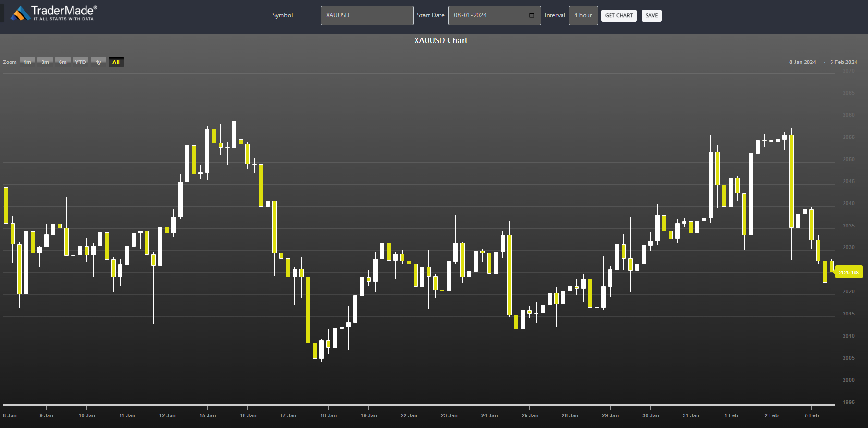
Task: Click the XAUUSD Chart title
Action: (x=440, y=40)
